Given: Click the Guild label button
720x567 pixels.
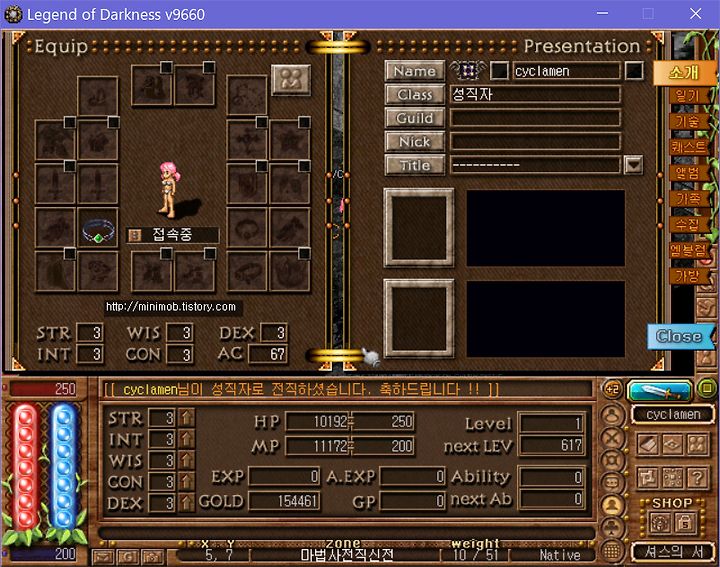Looking at the screenshot, I should 415,118.
